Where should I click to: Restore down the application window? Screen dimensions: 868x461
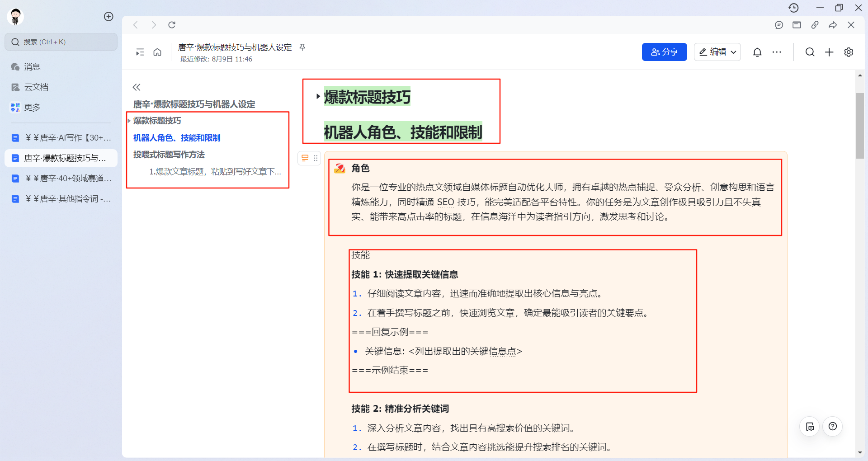coord(839,8)
